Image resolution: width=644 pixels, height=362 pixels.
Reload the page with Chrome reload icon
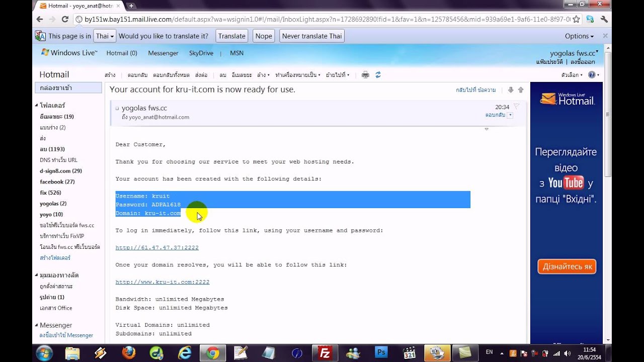(x=65, y=19)
